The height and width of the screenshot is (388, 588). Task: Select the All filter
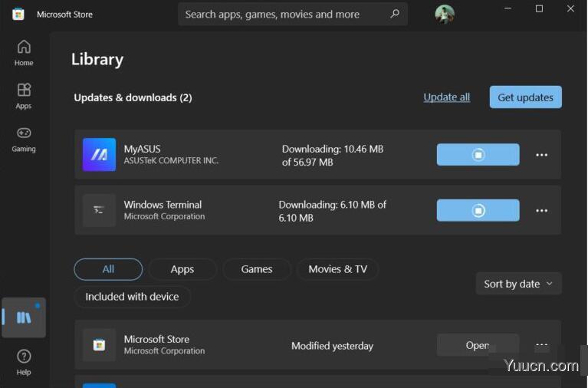(108, 269)
